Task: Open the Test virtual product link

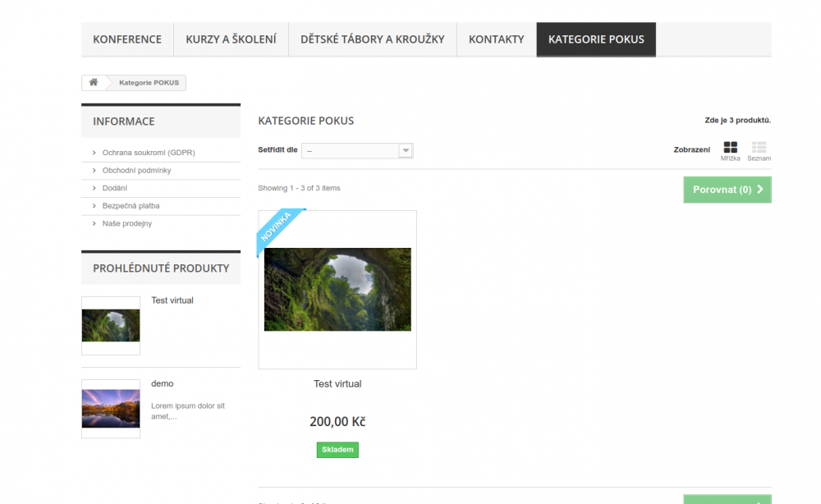Action: tap(337, 383)
